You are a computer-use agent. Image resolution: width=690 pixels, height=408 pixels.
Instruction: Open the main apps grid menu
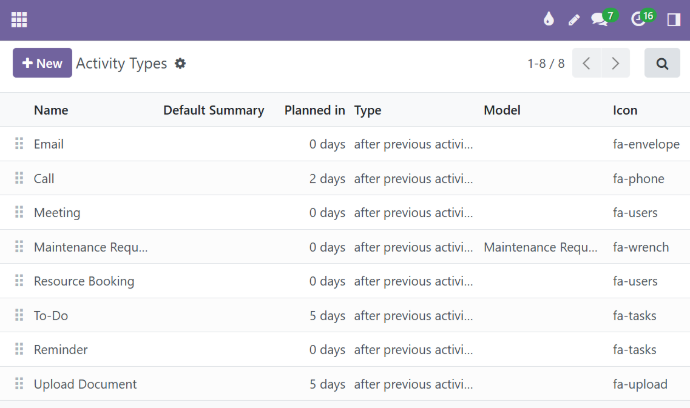19,19
